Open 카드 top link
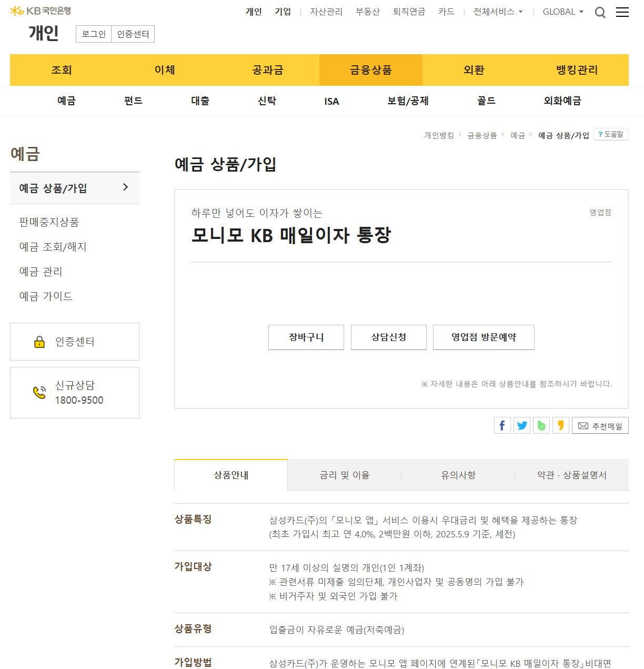This screenshot has height=669, width=644. (446, 12)
